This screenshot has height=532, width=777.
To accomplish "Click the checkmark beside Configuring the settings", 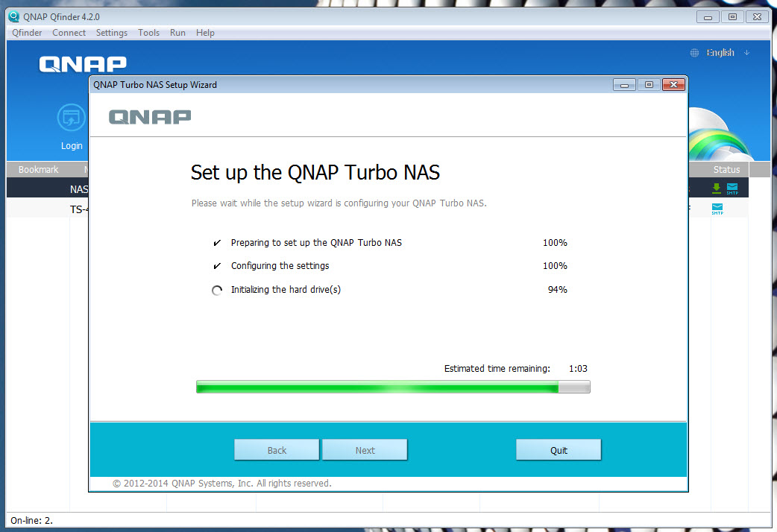I will point(217,266).
